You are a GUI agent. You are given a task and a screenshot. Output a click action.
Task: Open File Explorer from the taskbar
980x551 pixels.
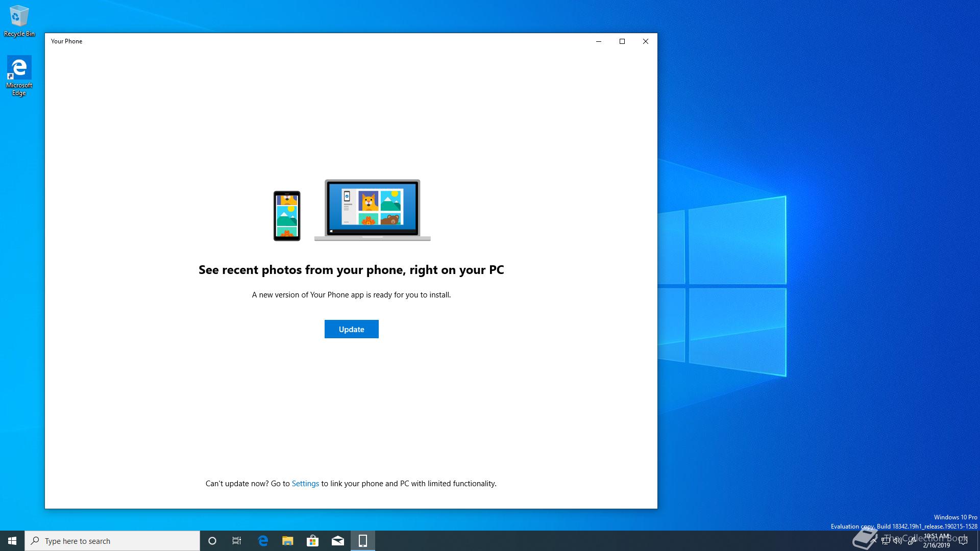(x=288, y=541)
